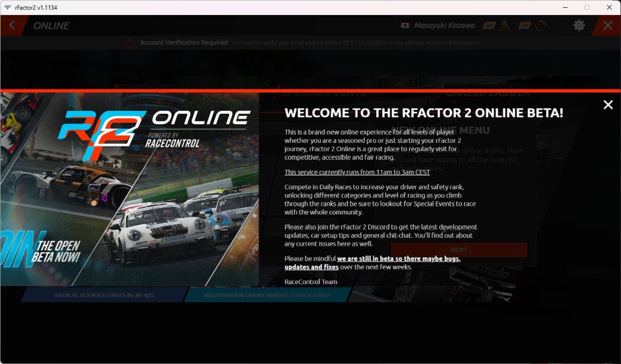This screenshot has width=621, height=364.
Task: Close the welcome beta popup
Action: (x=608, y=105)
